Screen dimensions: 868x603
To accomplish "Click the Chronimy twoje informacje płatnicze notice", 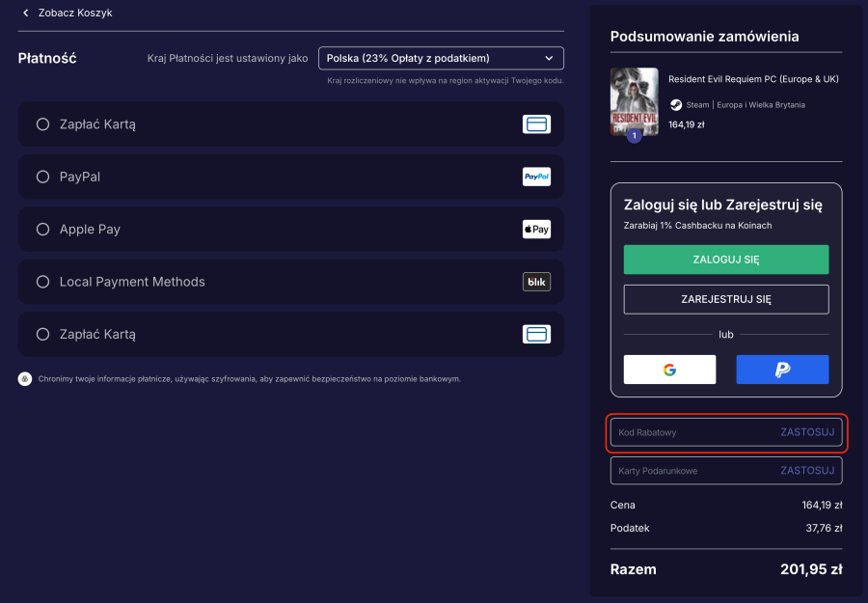I will click(249, 379).
